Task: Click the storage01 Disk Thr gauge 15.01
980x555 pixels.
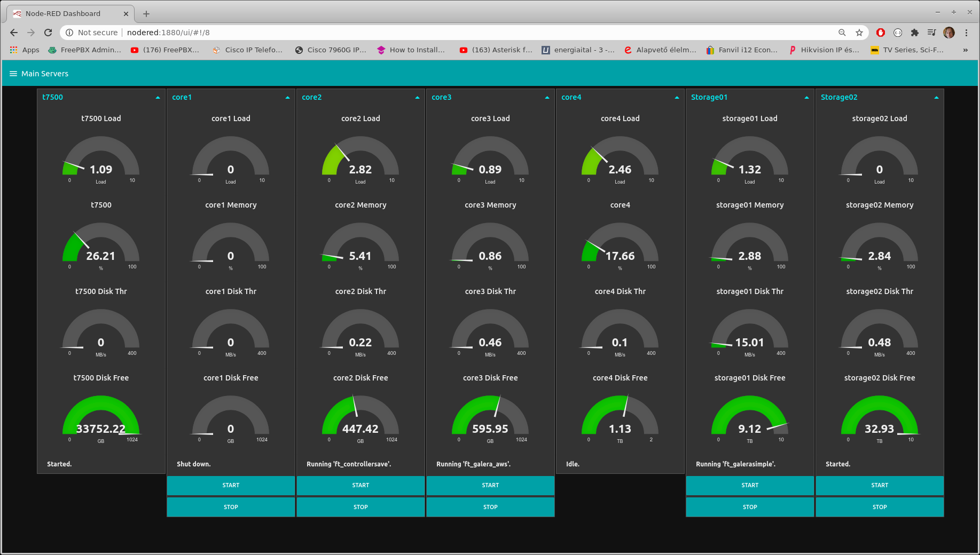Action: pos(750,342)
